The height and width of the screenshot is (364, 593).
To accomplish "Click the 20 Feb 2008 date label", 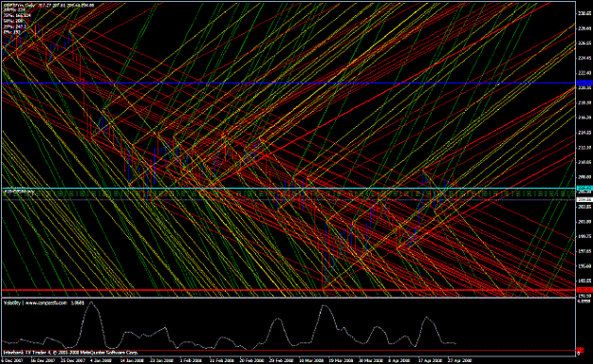I will 251,360.
